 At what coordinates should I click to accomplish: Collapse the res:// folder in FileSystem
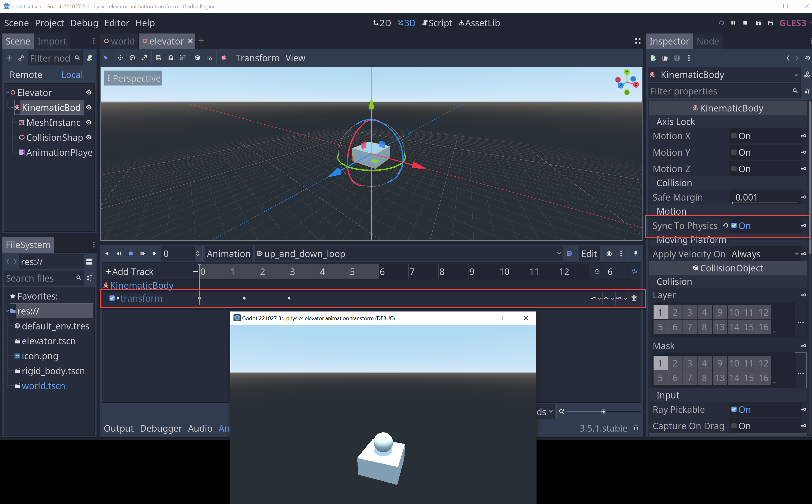point(7,311)
